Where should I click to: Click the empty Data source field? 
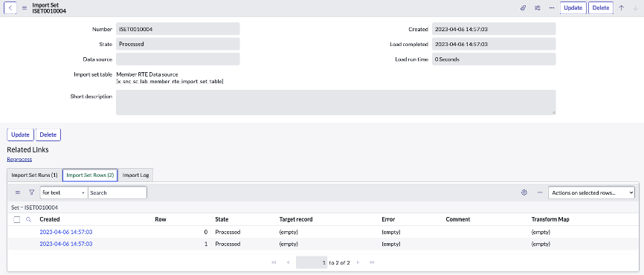point(178,59)
